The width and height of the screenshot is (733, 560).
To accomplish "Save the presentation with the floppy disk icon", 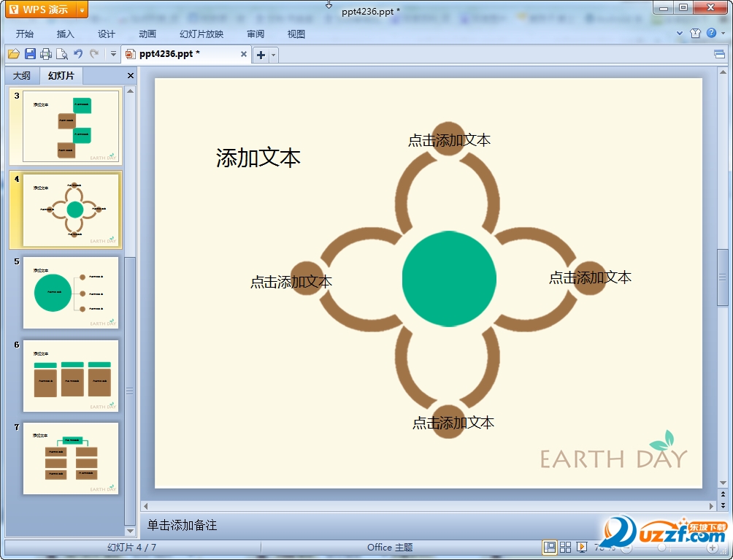I will tap(30, 54).
